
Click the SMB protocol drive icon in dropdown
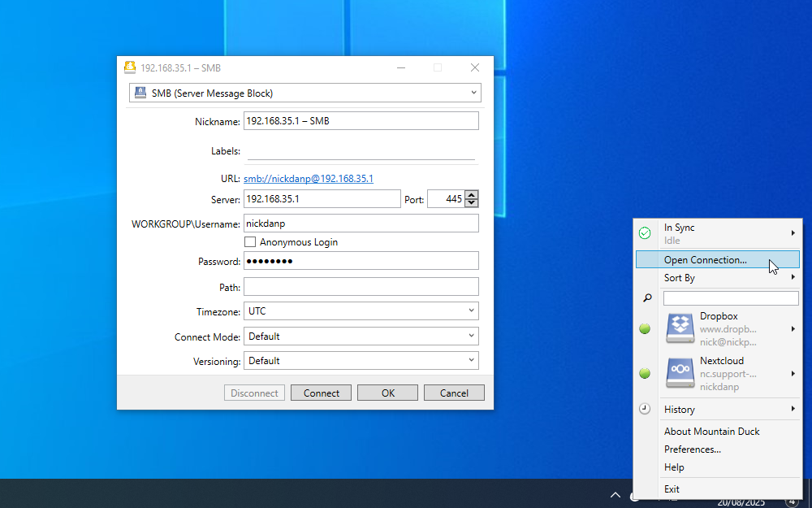point(140,93)
